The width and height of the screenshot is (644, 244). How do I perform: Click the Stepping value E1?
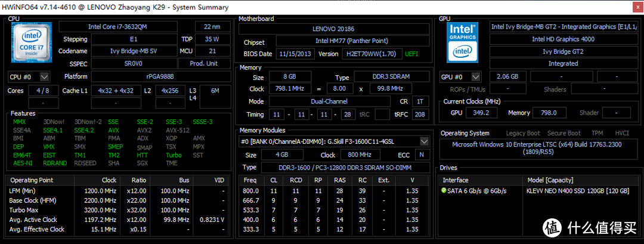click(134, 39)
